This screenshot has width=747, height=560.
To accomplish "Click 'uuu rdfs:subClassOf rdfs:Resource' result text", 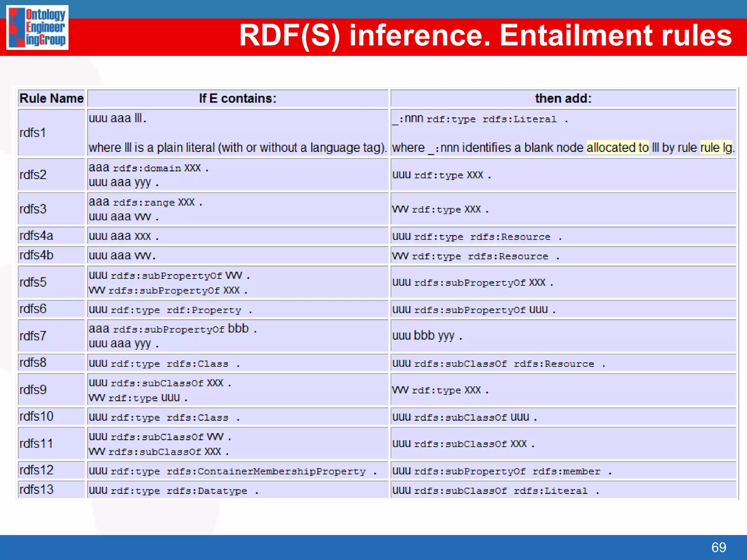I will click(498, 363).
